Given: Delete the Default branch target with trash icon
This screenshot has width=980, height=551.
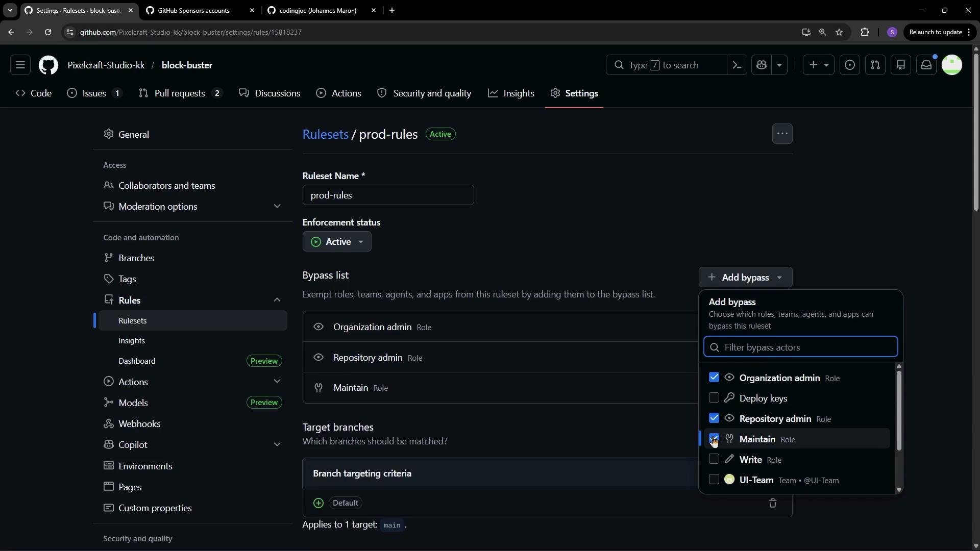Looking at the screenshot, I should [x=773, y=503].
